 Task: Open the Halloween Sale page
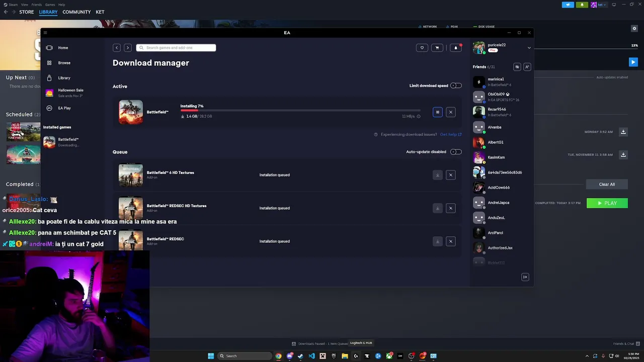click(x=70, y=93)
